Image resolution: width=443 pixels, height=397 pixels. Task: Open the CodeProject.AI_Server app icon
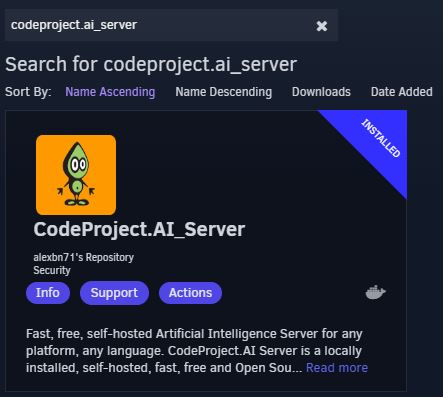pos(76,175)
